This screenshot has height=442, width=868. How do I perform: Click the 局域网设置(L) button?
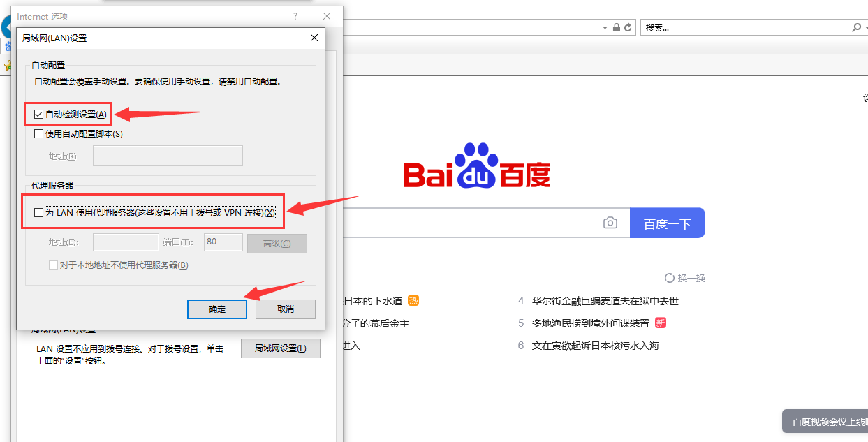280,348
